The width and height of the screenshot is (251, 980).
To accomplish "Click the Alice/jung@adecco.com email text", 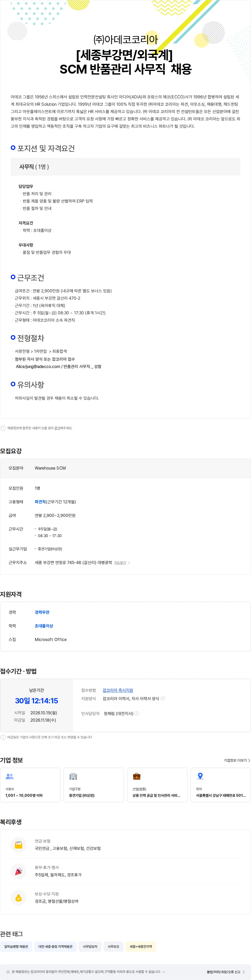I will [x=38, y=366].
